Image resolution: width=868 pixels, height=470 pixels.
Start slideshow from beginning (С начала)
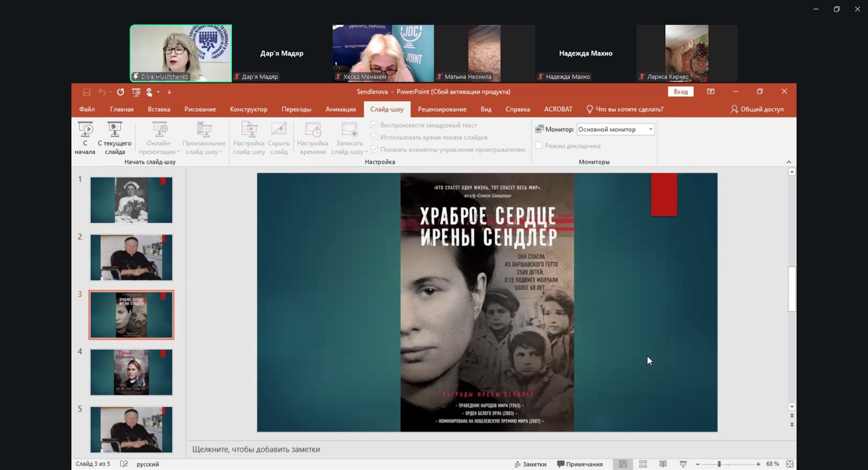coord(85,138)
